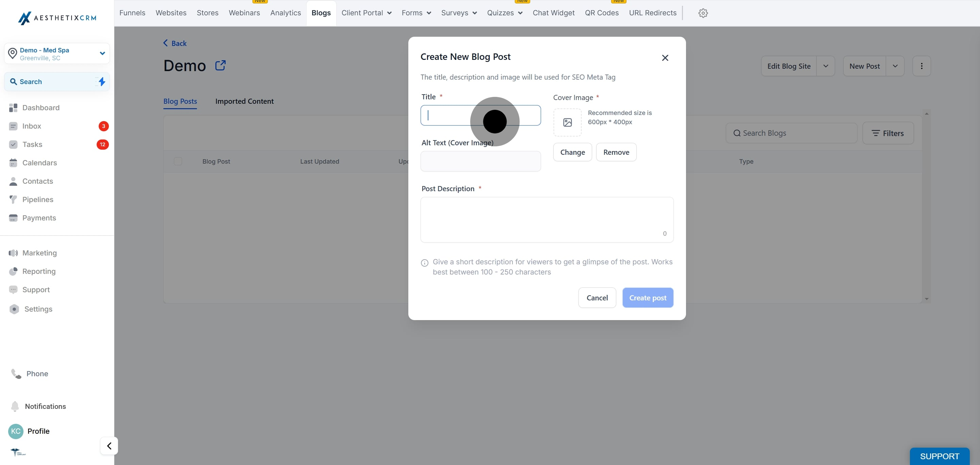Image resolution: width=980 pixels, height=465 pixels.
Task: Click the cover image placeholder icon
Action: click(x=567, y=122)
